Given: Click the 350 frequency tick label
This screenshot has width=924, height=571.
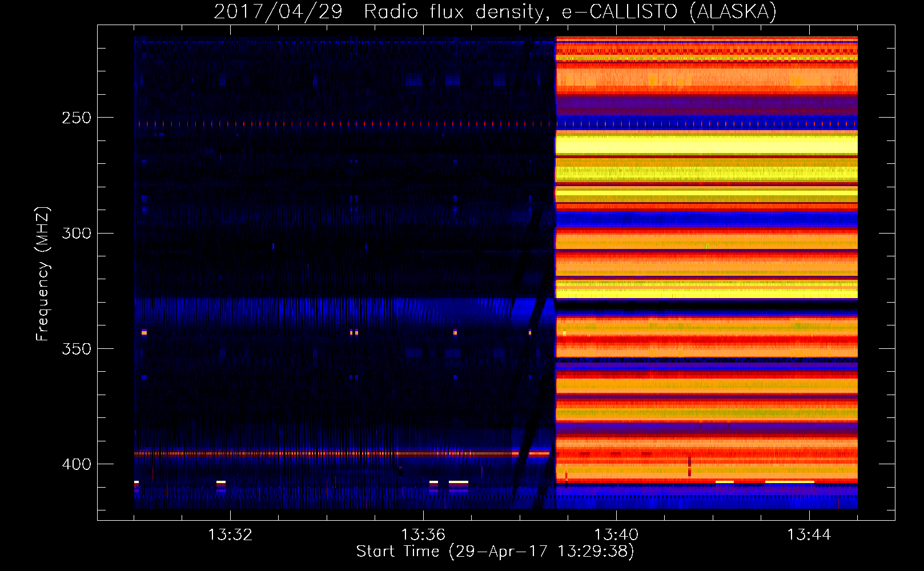Looking at the screenshot, I should coord(76,349).
